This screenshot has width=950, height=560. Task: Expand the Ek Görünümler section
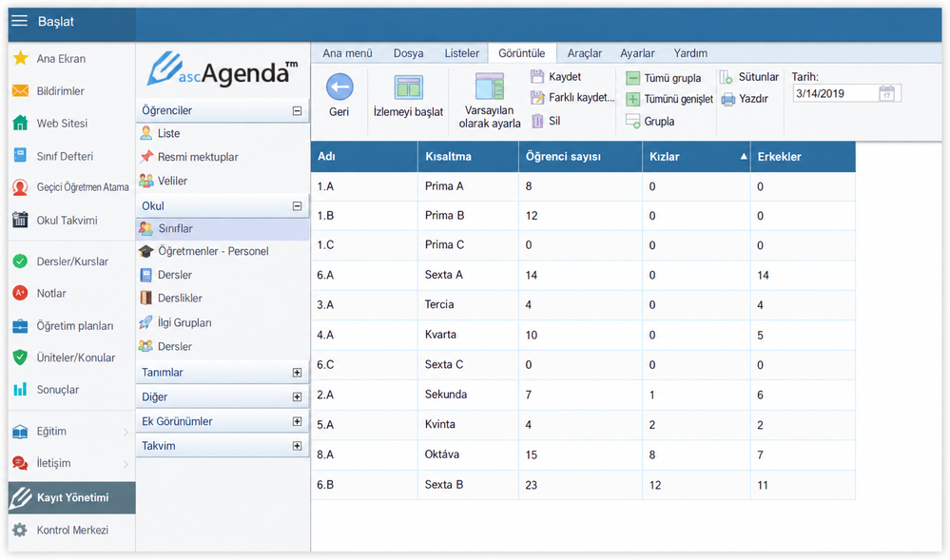pos(297,421)
